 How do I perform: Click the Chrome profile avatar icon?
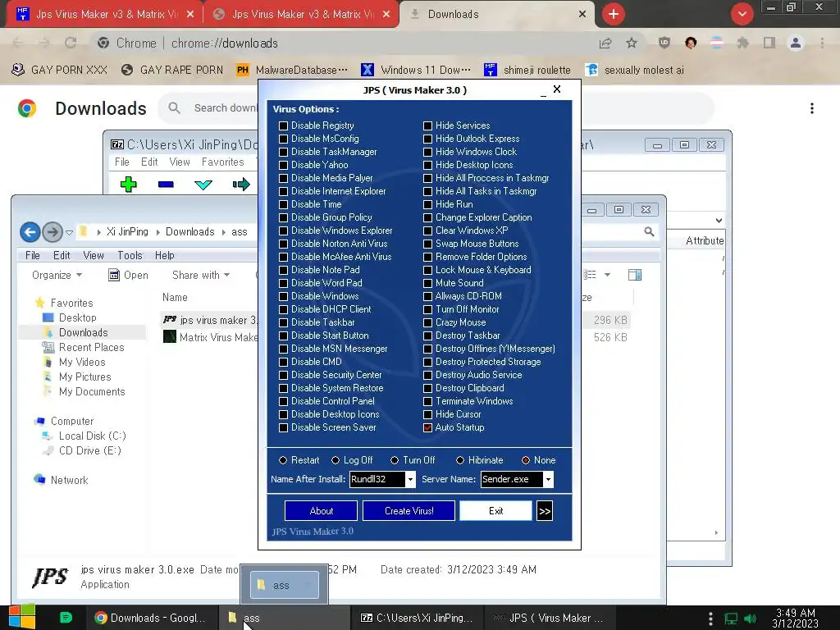[x=796, y=43]
